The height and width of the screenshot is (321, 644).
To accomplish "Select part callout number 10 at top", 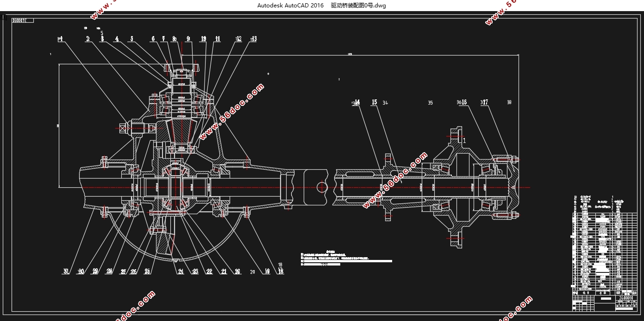I will pos(203,39).
